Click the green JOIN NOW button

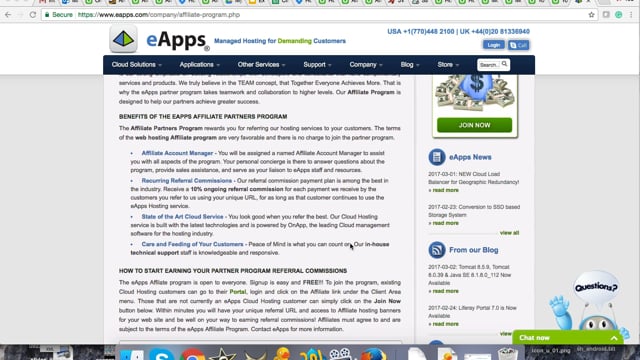coord(474,125)
